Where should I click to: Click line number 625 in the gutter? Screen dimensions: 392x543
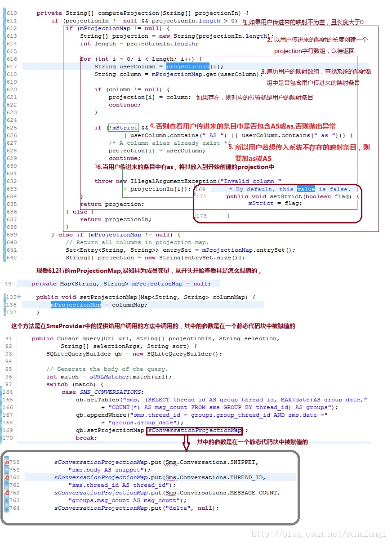tap(12, 128)
